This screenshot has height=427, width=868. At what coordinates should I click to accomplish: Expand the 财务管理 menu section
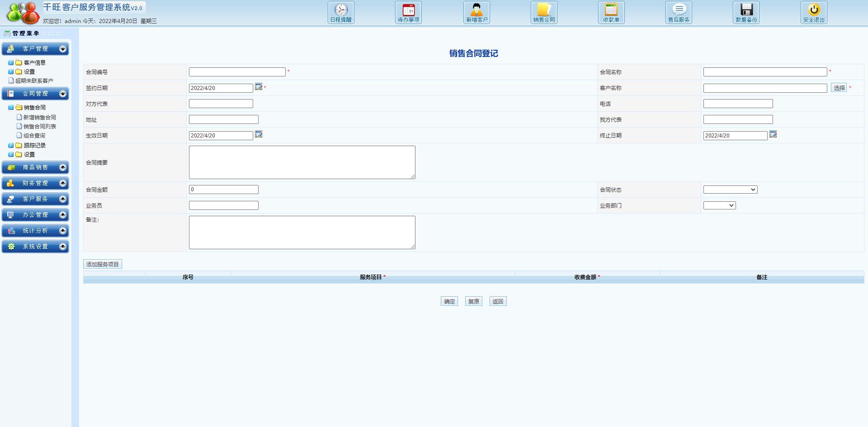tap(63, 183)
